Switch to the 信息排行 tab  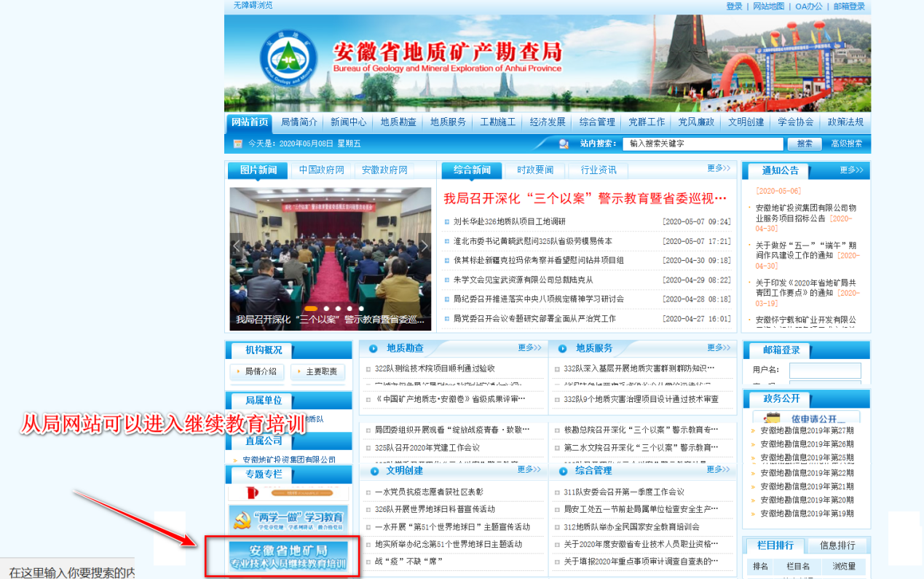[x=838, y=545]
